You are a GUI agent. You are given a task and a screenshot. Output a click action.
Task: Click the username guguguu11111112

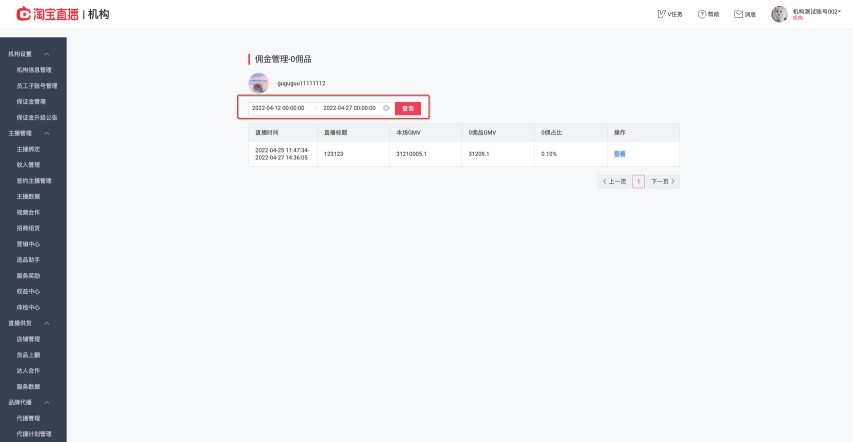[x=301, y=83]
